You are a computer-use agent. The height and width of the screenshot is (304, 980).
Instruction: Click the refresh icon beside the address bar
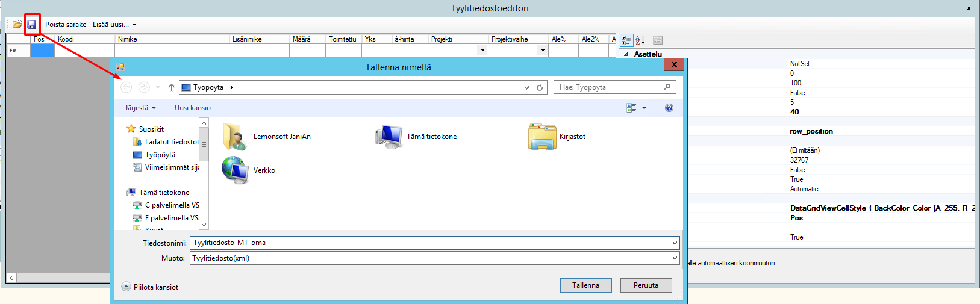pos(540,87)
